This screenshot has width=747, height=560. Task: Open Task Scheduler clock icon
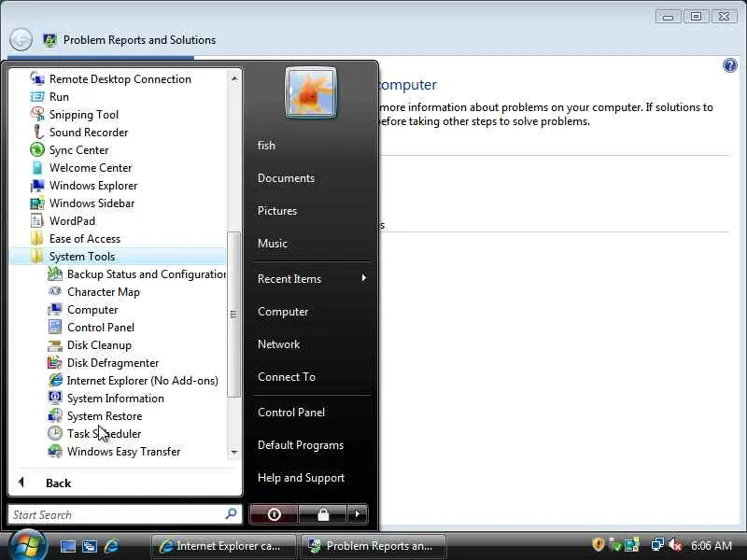pyautogui.click(x=55, y=433)
